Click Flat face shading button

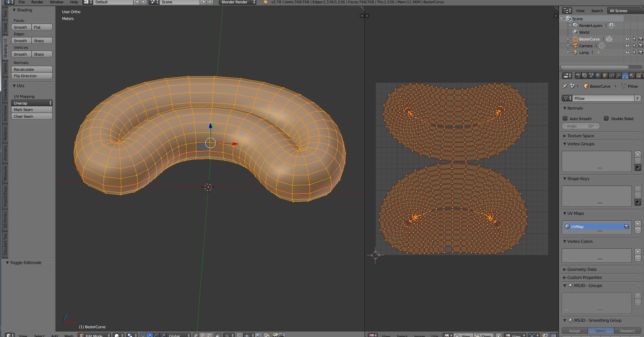pos(42,27)
